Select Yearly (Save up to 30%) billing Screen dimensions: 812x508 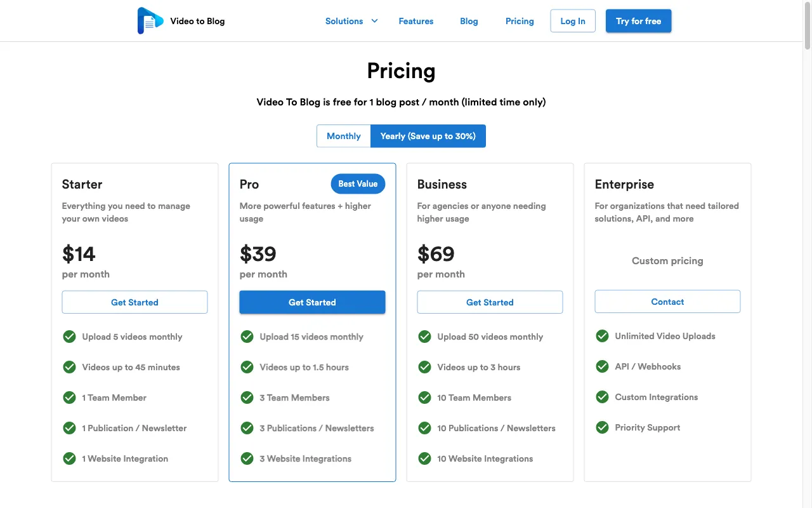click(x=428, y=136)
